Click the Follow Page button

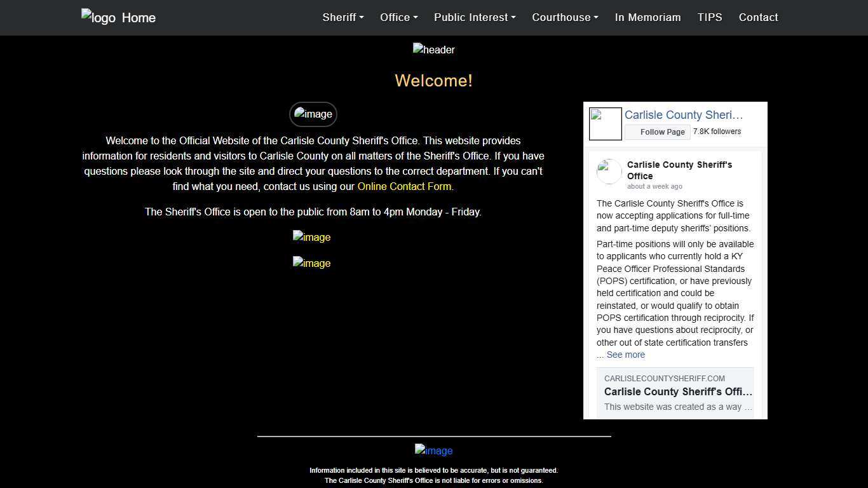click(x=658, y=132)
